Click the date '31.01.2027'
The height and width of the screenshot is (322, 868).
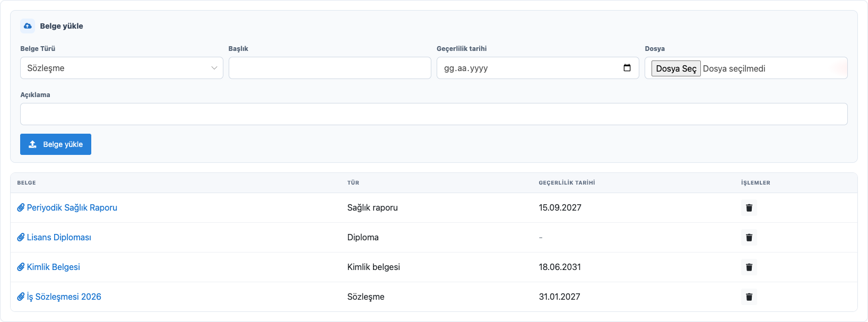click(x=559, y=297)
